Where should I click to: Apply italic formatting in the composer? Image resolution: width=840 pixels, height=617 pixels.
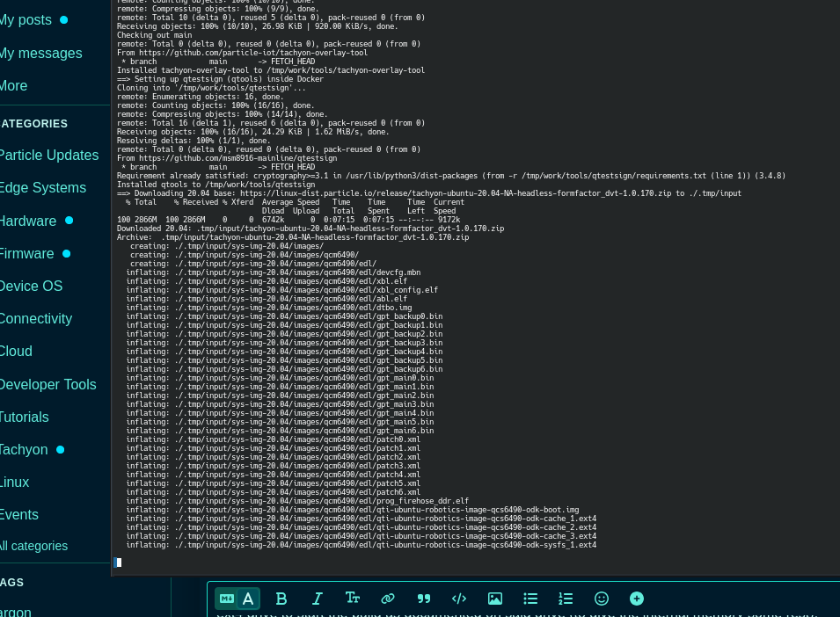tap(318, 599)
